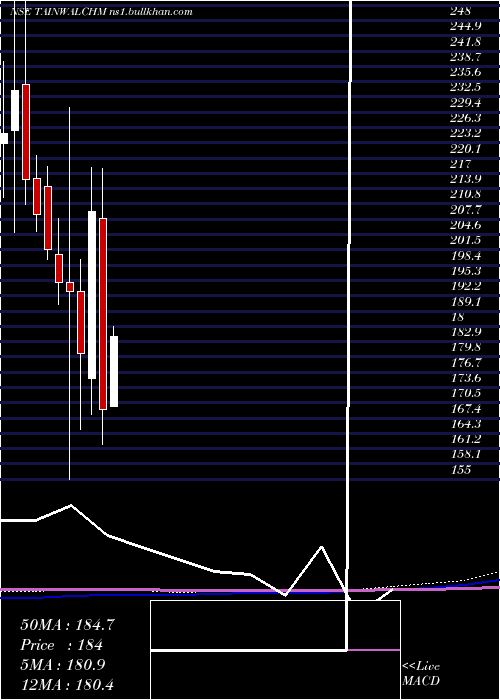
Task: Click the 204.6 price axis label
Action: [465, 225]
